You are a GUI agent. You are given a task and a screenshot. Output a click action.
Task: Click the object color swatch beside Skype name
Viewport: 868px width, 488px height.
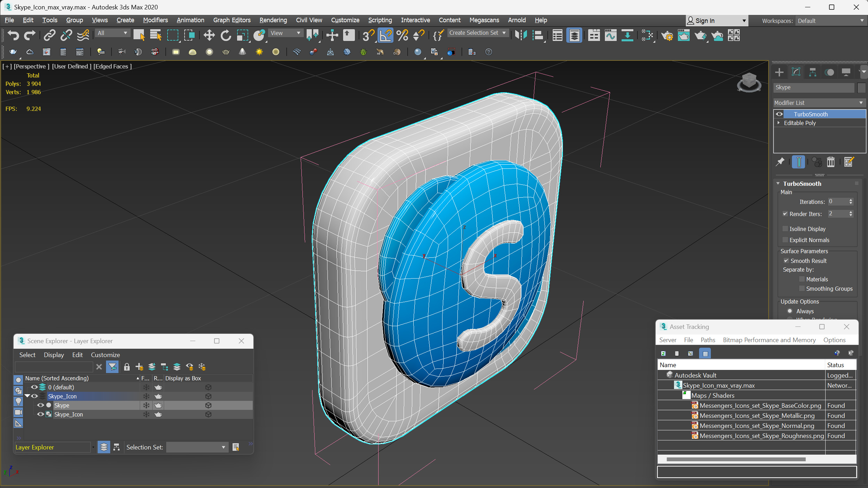pos(861,88)
